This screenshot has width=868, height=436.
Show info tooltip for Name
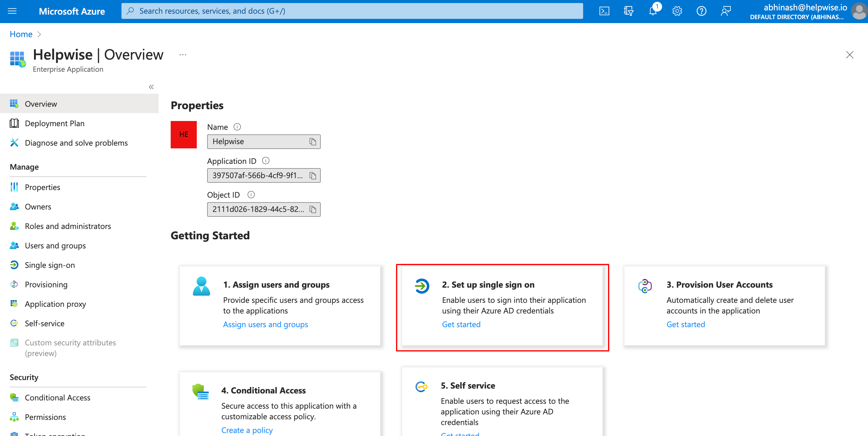click(x=237, y=127)
